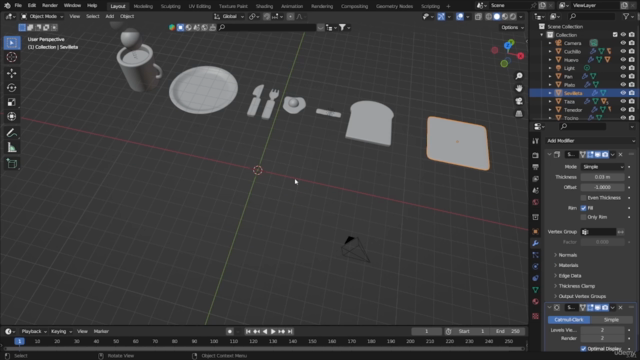Click the Thickness value field
This screenshot has width=640, height=360.
point(602,177)
